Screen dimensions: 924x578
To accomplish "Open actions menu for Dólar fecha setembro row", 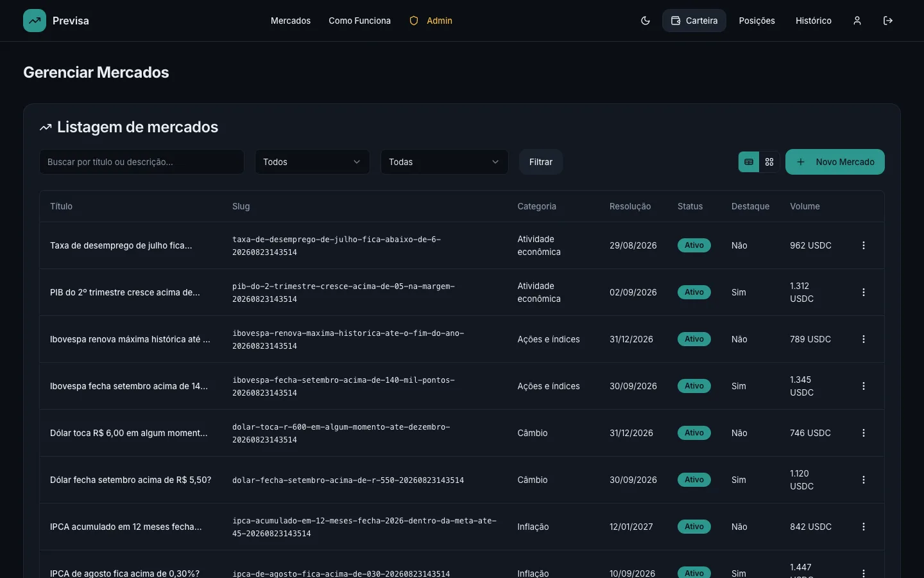I will click(x=864, y=480).
